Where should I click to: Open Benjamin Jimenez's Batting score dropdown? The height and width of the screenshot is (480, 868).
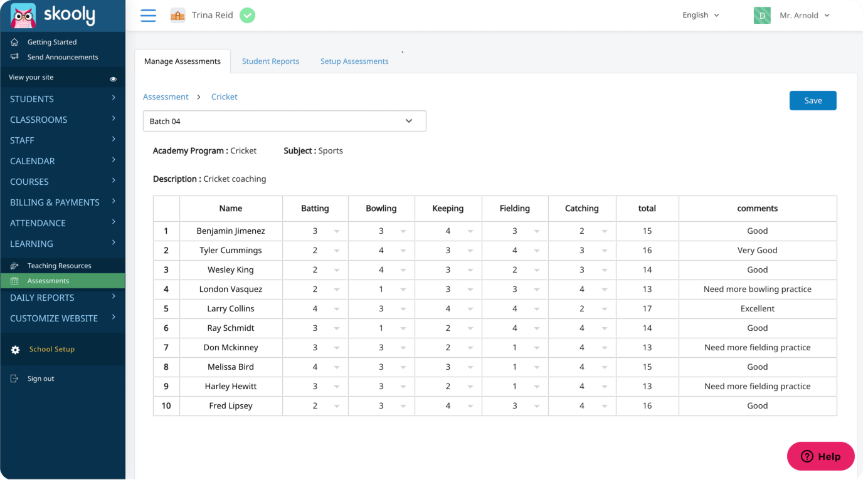(x=336, y=231)
